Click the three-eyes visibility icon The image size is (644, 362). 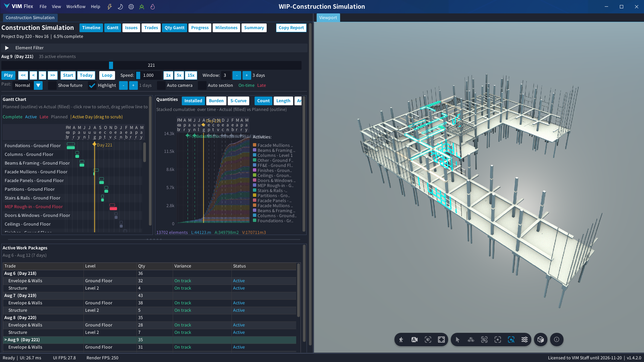pyautogui.click(x=471, y=340)
